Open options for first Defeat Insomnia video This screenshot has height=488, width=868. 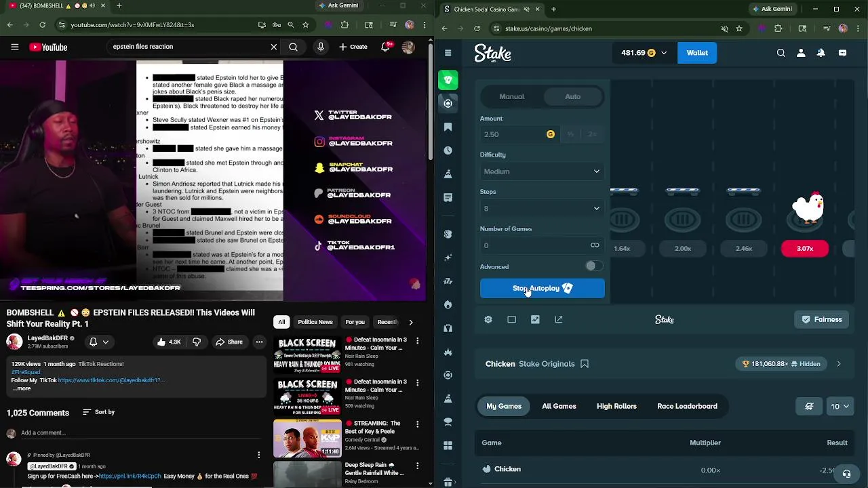(x=417, y=340)
